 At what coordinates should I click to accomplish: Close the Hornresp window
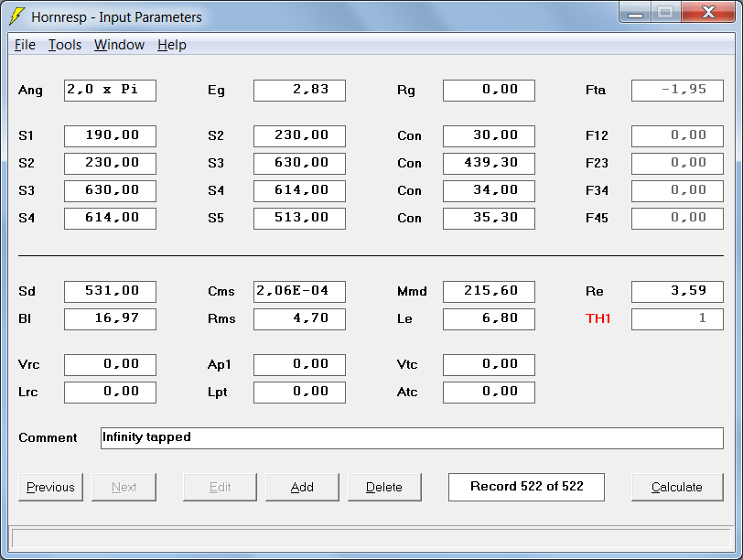pos(708,13)
